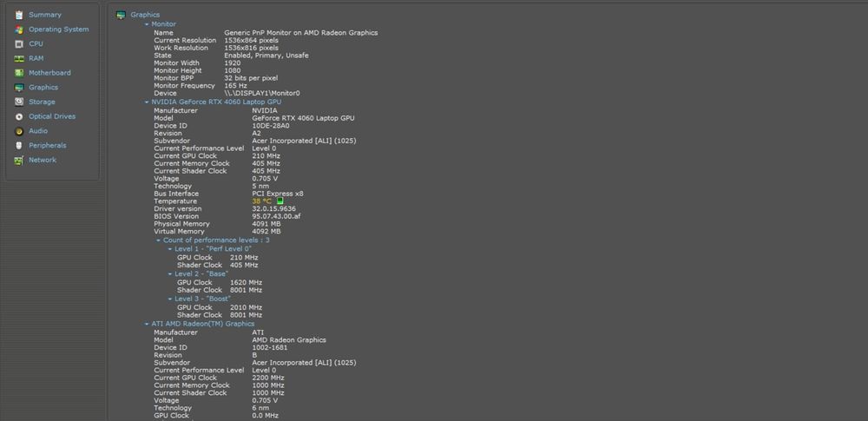
Task: Click the \\.\DISPLAY1\Monitor0 device value
Action: coord(262,94)
